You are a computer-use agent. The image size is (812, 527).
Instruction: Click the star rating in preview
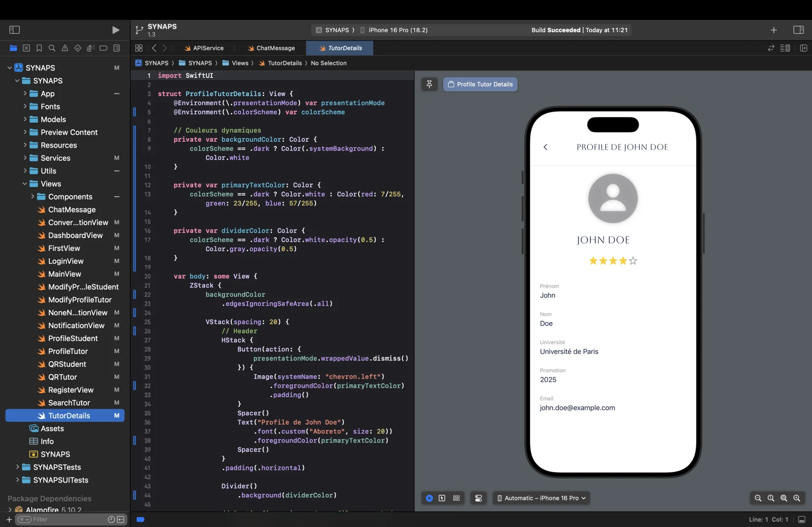pyautogui.click(x=613, y=261)
